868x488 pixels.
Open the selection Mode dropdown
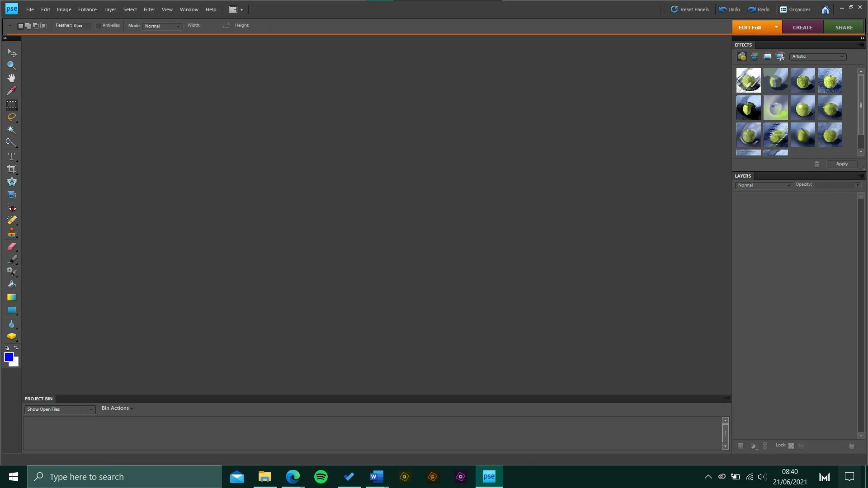pos(163,26)
